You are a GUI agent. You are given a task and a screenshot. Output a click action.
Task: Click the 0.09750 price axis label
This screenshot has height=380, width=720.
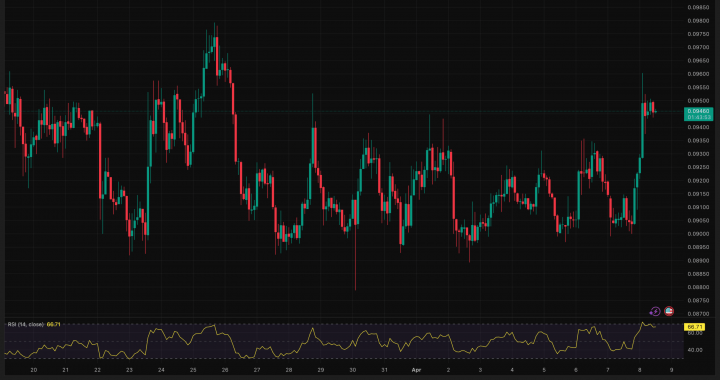pos(698,34)
